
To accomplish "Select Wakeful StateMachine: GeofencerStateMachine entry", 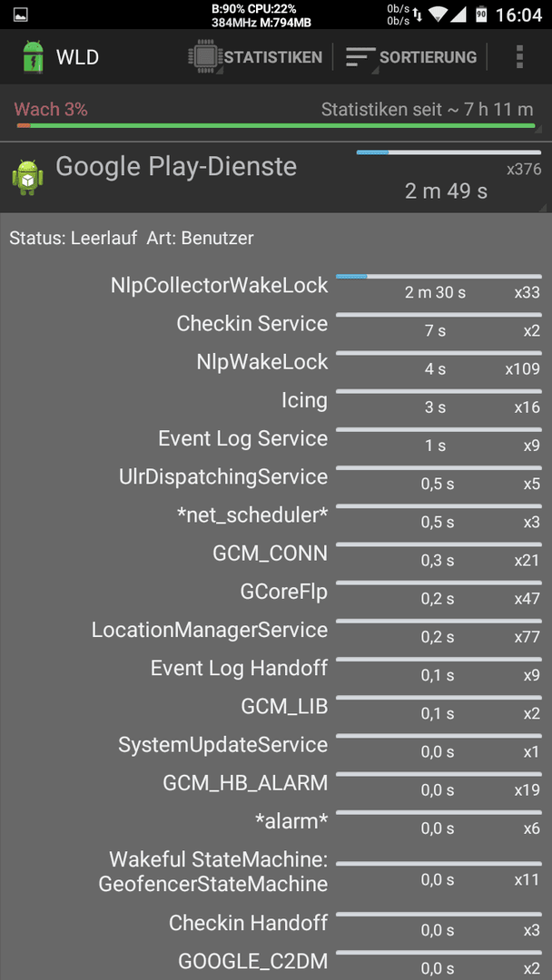I will point(276,872).
